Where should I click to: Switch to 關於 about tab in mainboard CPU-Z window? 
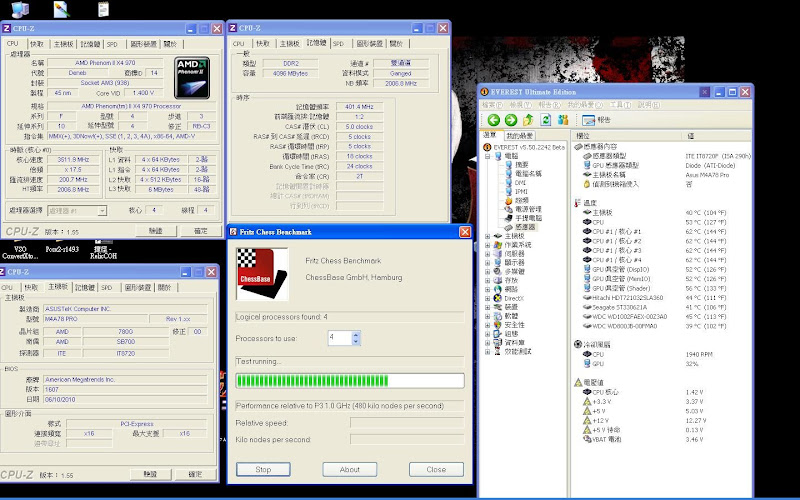pyautogui.click(x=165, y=288)
